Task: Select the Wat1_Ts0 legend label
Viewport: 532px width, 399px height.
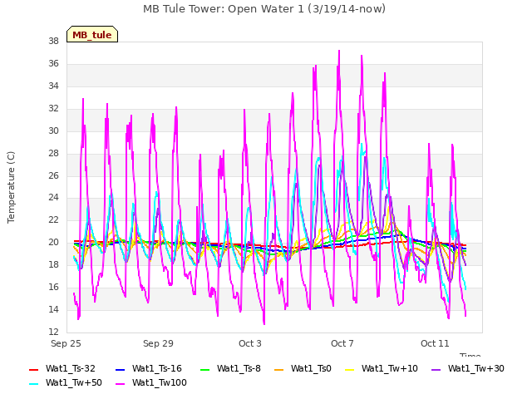Action: pyautogui.click(x=311, y=368)
